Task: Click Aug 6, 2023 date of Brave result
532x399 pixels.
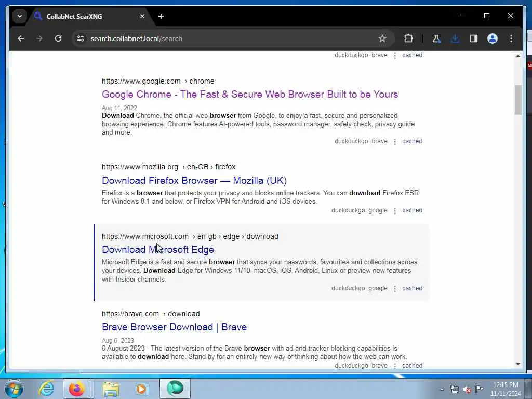Action: 118,341
